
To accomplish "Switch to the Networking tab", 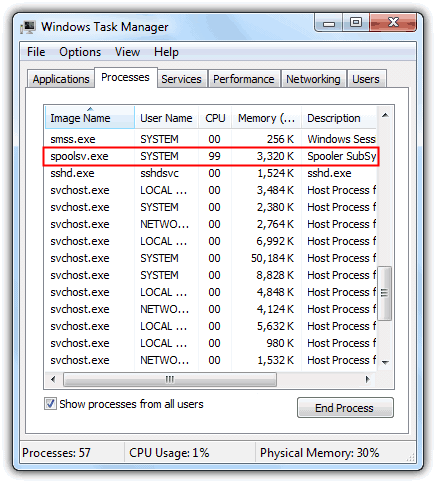I will point(313,79).
